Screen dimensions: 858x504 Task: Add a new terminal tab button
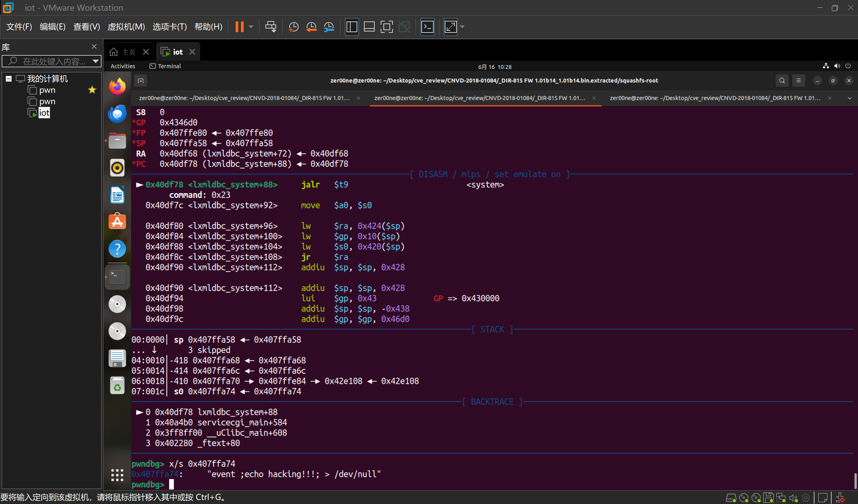click(x=141, y=81)
